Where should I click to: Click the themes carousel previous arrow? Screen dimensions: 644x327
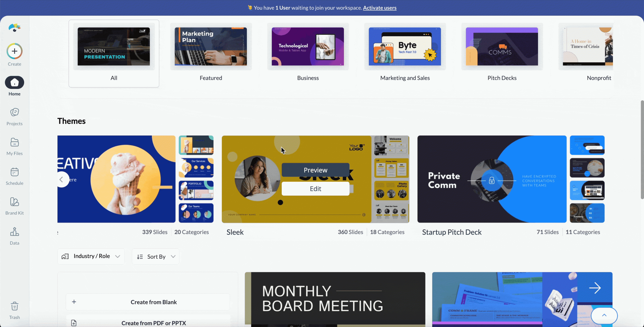click(61, 179)
